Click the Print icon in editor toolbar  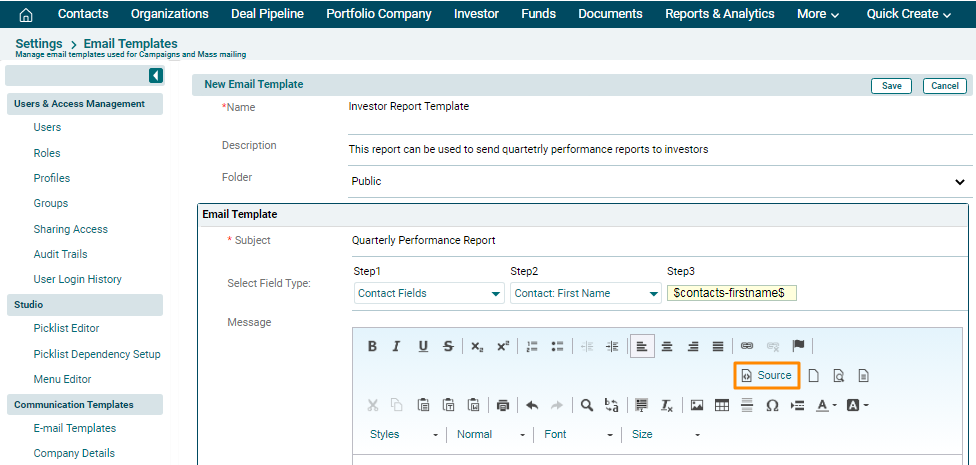(x=503, y=405)
